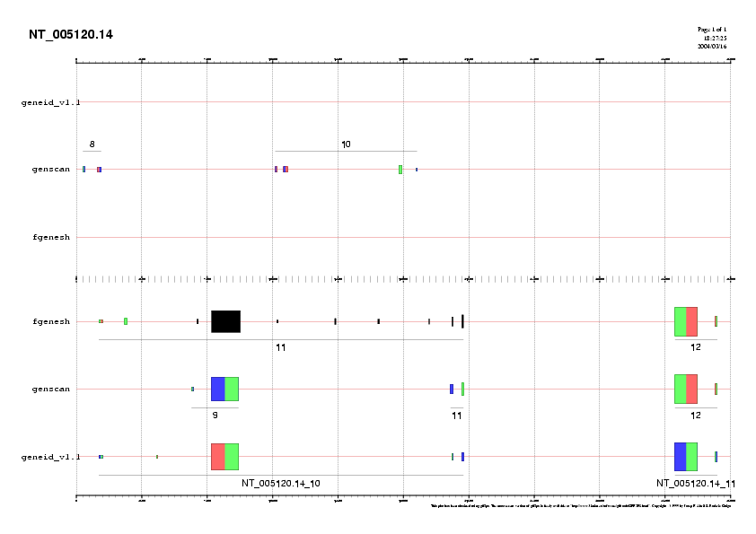Click the lower genscan track label
The width and height of the screenshot is (756, 534).
[x=51, y=389]
